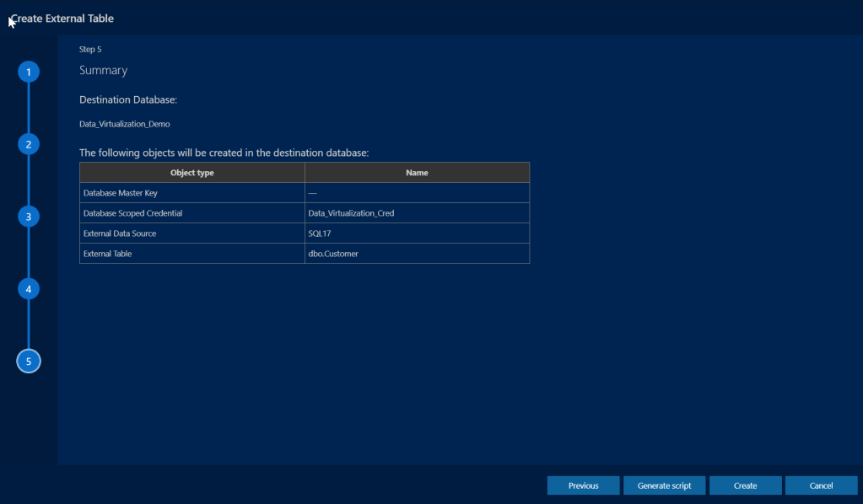Click the Previous button
This screenshot has width=863, height=504.
(x=583, y=485)
